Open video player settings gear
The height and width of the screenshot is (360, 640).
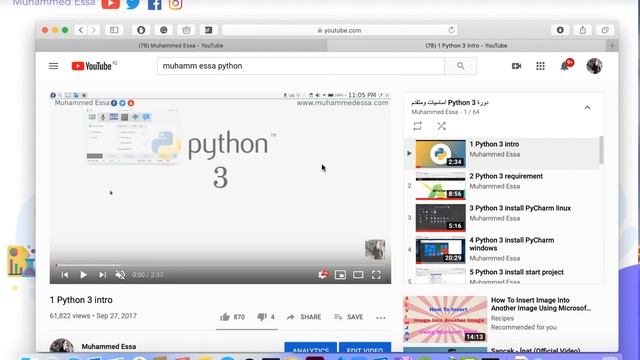(x=322, y=275)
